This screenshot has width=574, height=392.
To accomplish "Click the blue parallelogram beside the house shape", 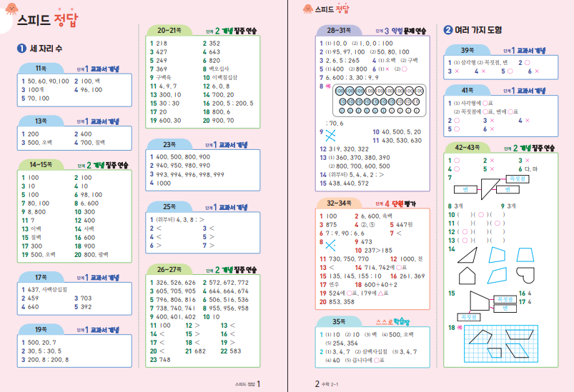I will 497,276.
